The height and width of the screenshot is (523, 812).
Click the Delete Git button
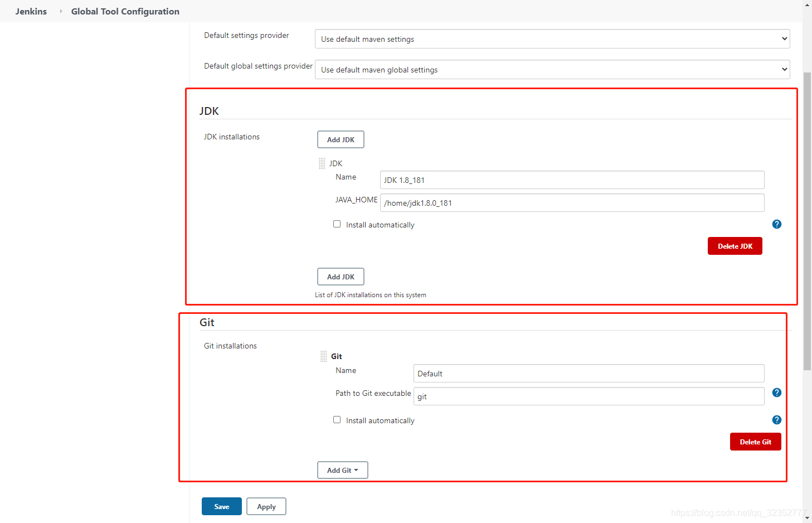[x=756, y=442]
